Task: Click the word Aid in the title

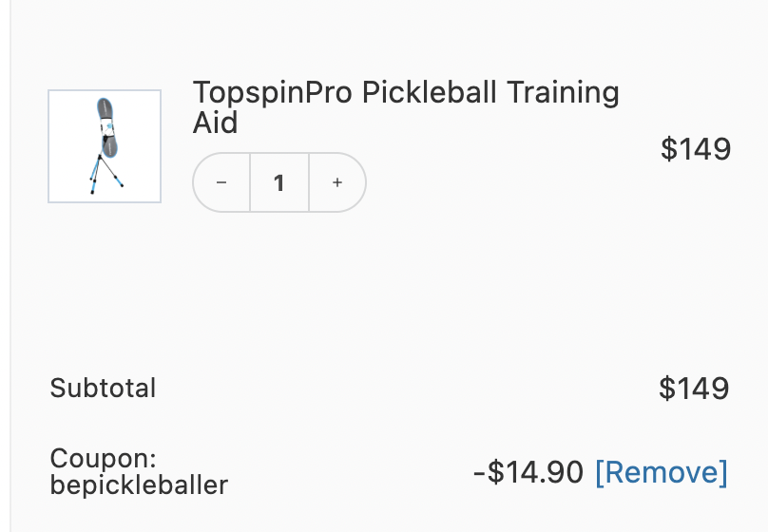Action: click(x=215, y=123)
